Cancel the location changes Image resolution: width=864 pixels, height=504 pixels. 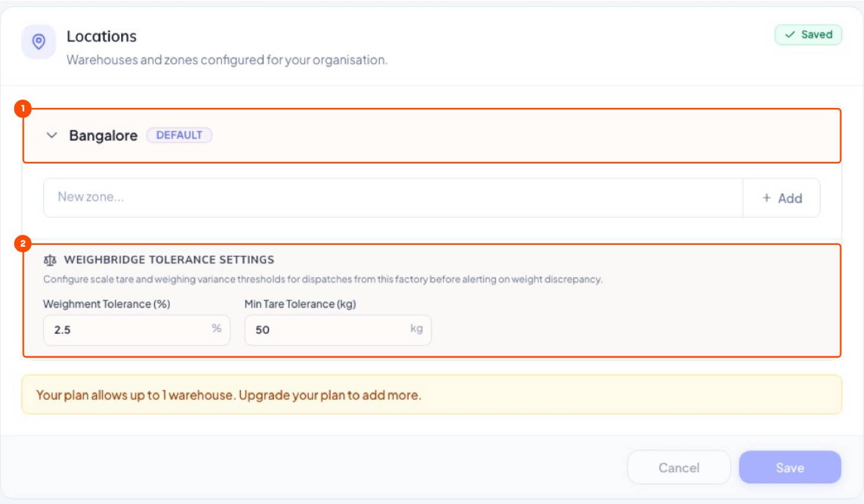[x=679, y=467]
